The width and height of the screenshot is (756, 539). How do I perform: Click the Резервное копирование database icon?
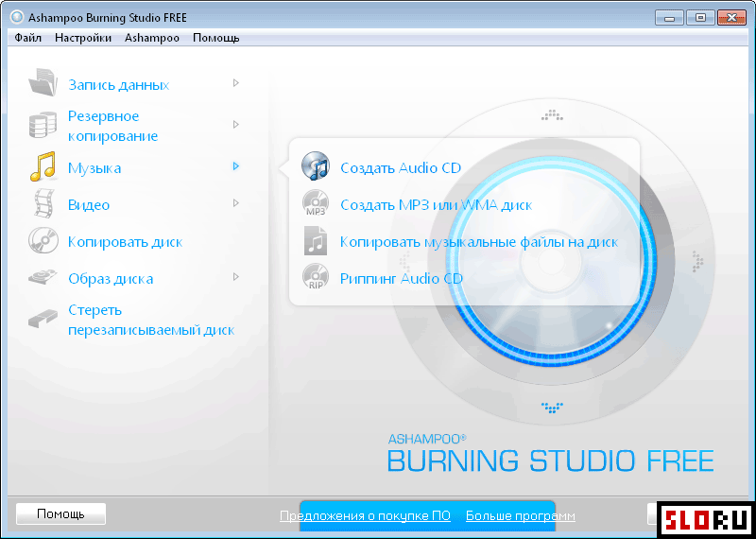tap(43, 125)
